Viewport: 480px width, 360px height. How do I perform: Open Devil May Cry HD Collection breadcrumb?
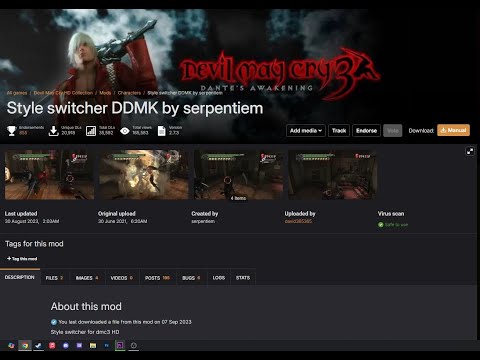(x=63, y=93)
